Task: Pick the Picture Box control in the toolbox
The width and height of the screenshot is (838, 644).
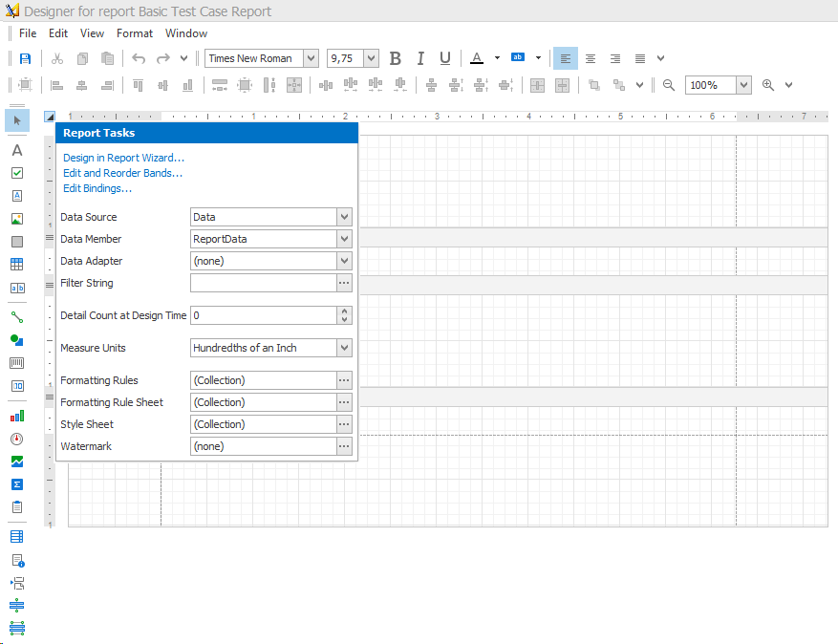Action: tap(17, 219)
